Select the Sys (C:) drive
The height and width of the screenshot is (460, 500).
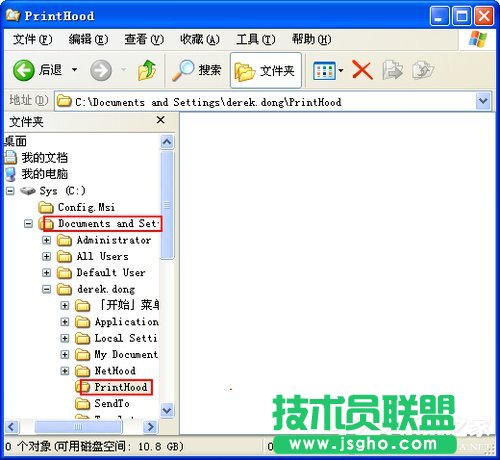pyautogui.click(x=62, y=191)
